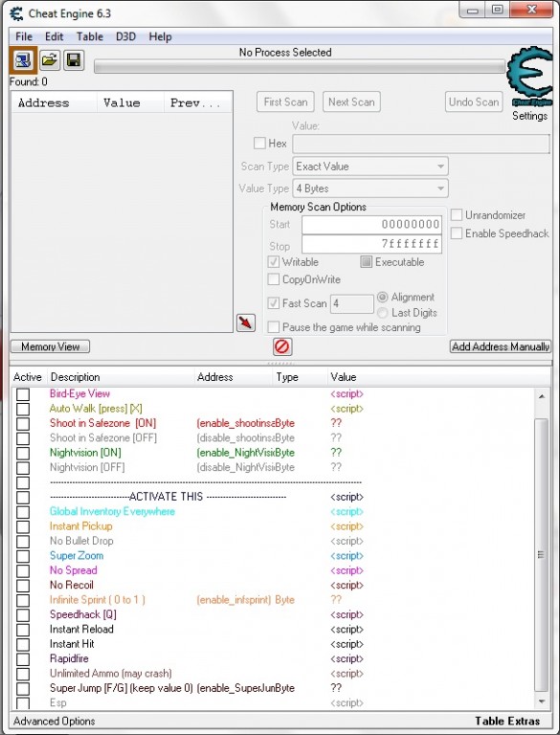
Task: Open Table Extras
Action: [x=507, y=721]
